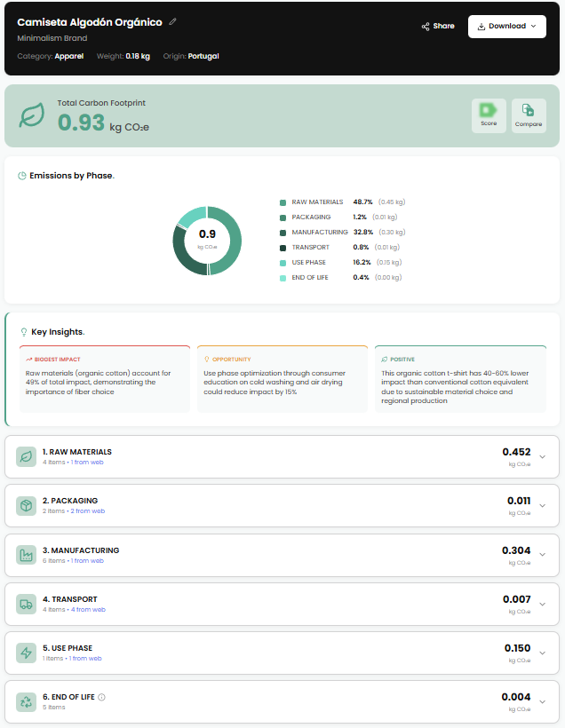This screenshot has width=565, height=728.
Task: Click the Positive insight card text
Action: tap(455, 387)
